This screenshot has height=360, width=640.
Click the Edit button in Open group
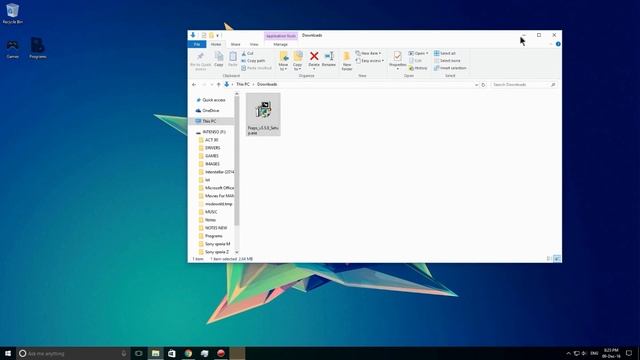[415, 61]
